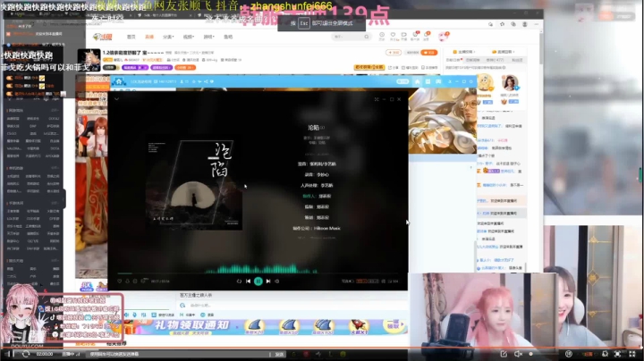This screenshot has height=361, width=644.
Task: Reload the stream with the refresh icon
Action: click(x=26, y=354)
